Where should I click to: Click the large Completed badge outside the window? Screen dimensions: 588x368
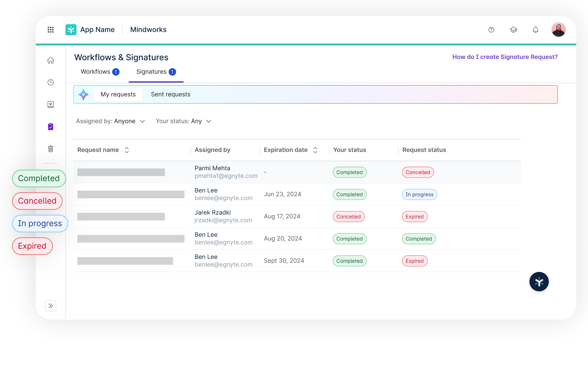[39, 178]
